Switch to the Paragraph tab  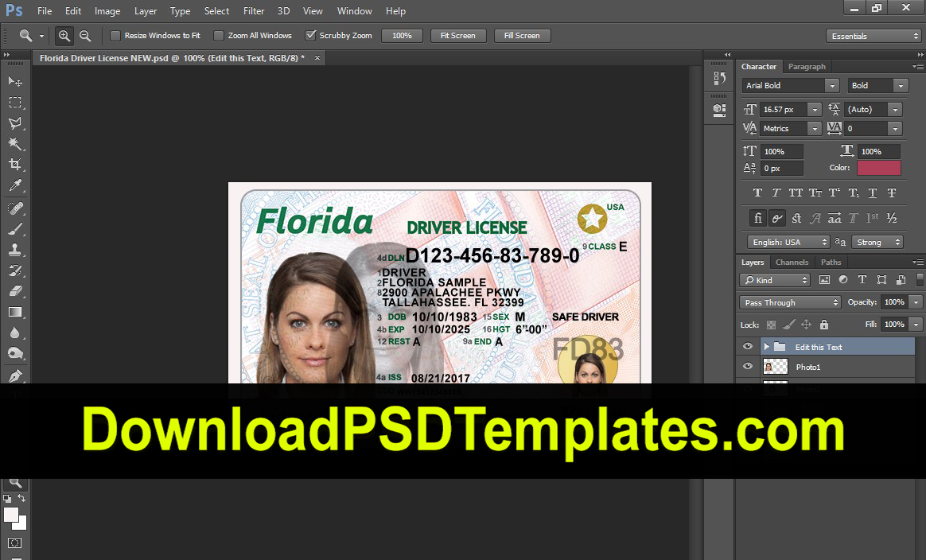[805, 66]
